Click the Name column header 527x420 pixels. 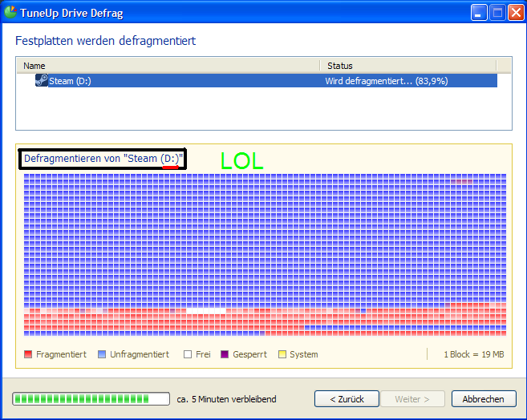168,66
